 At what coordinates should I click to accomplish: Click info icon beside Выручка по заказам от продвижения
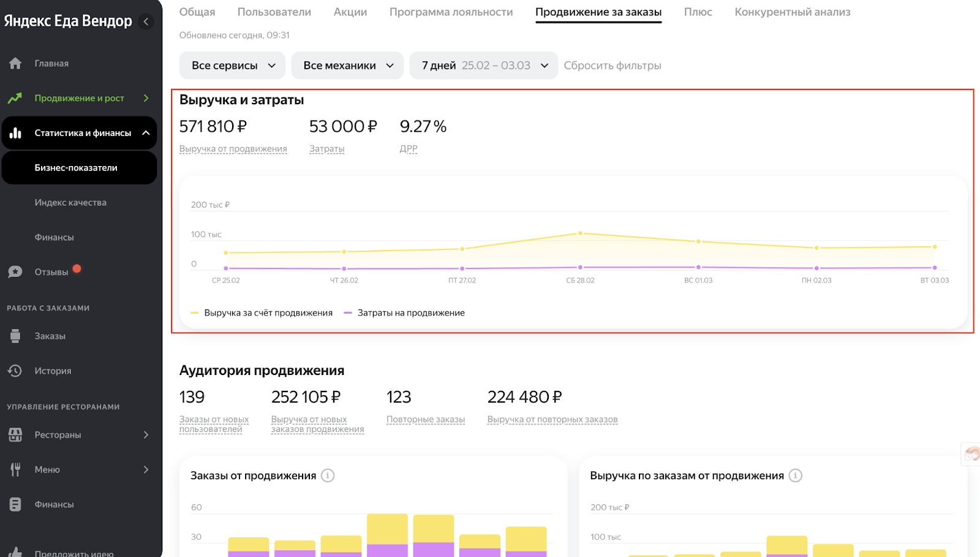(x=795, y=476)
